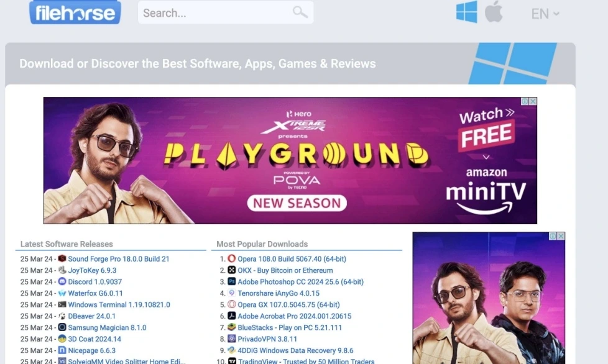608x364 pixels.
Task: Open the Waterfox G6.0.11 link
Action: [x=95, y=293]
